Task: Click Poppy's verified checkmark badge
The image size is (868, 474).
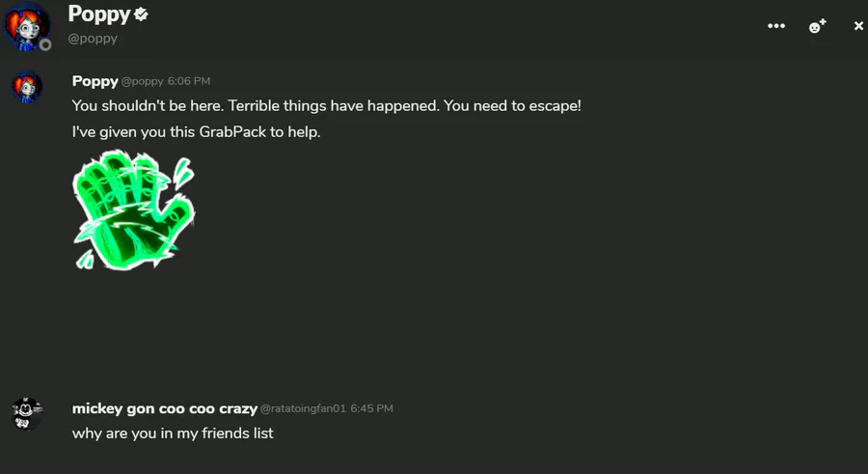Action: pyautogui.click(x=142, y=14)
